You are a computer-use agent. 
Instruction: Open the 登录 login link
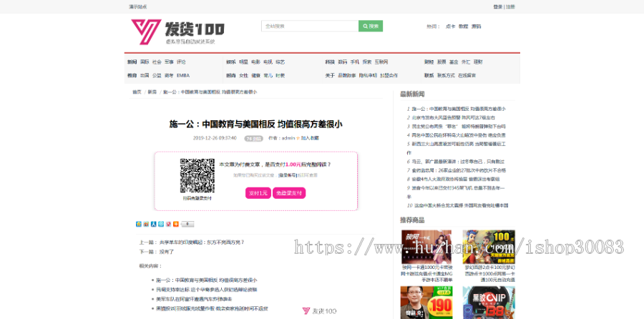click(497, 6)
